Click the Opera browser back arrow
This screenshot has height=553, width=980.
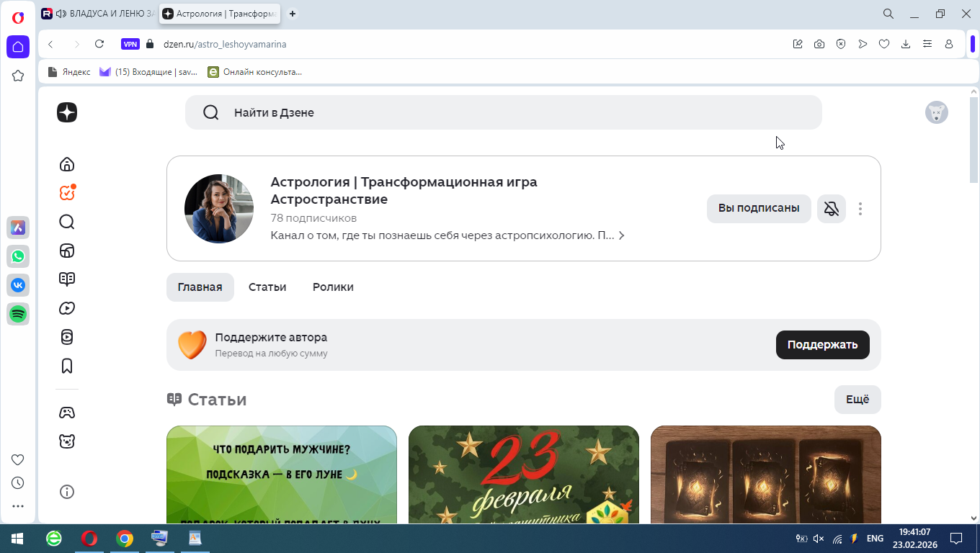point(50,44)
